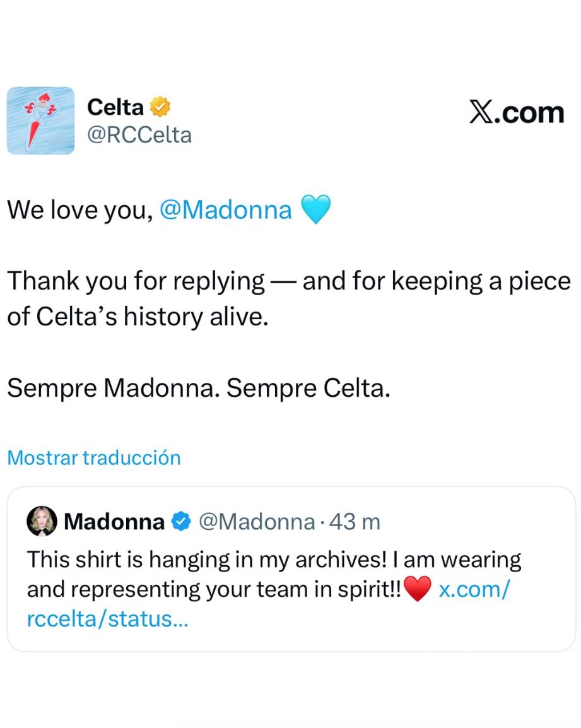Click the light blue heart emoji
Image resolution: width=581 pixels, height=728 pixels.
pos(316,210)
